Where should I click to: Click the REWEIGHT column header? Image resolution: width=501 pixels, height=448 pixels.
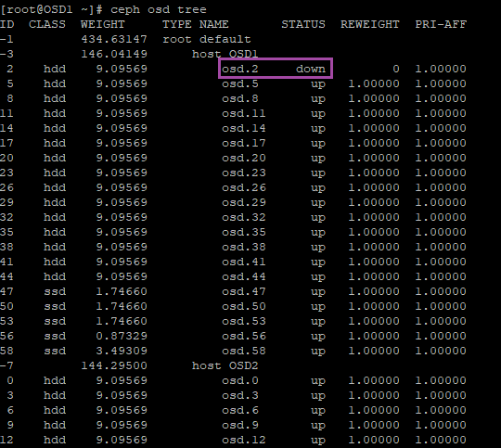369,24
